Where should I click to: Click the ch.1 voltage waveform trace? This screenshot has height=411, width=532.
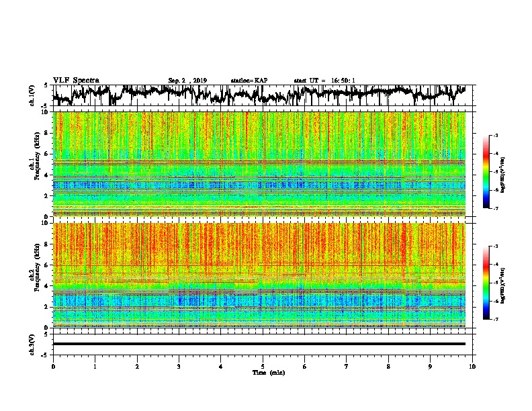point(259,94)
